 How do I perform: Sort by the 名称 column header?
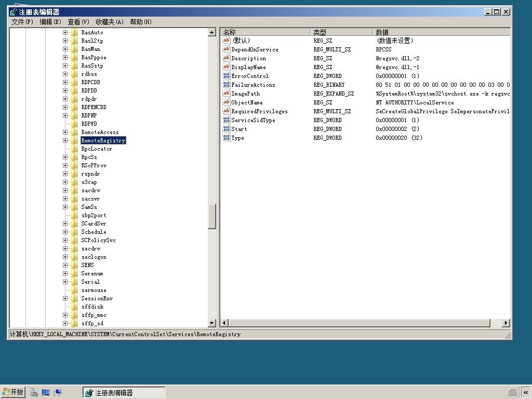point(265,32)
